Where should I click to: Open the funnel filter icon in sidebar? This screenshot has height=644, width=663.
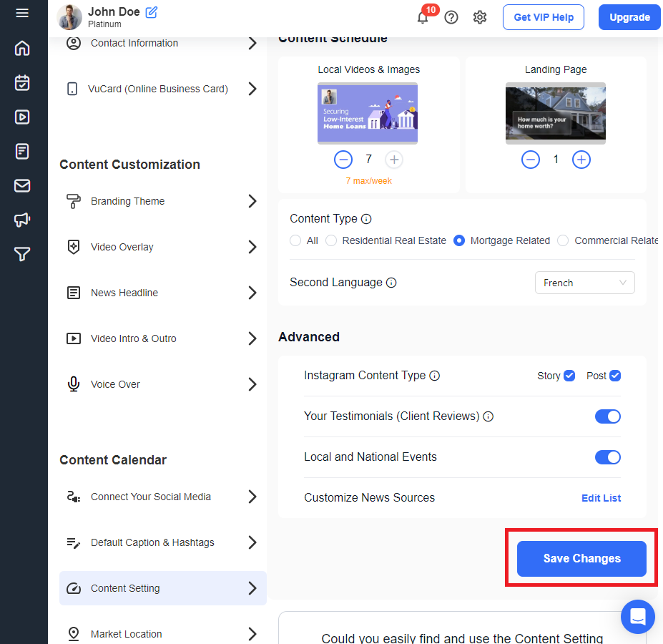[22, 254]
